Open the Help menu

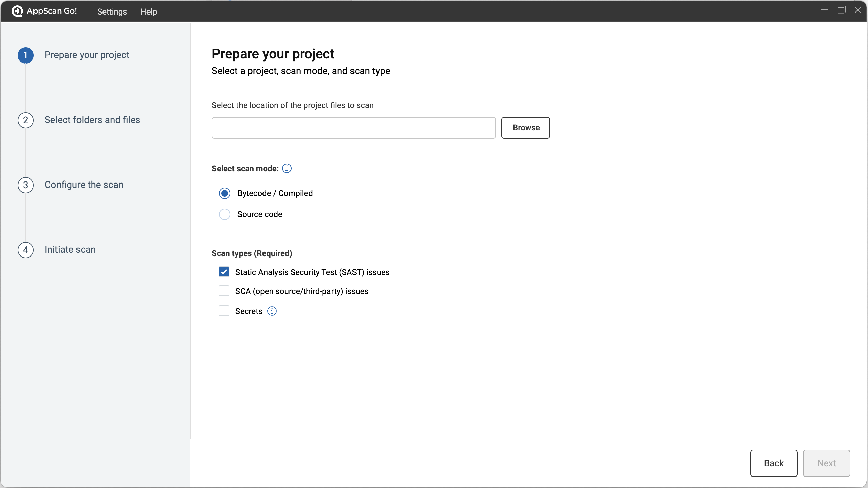148,11
